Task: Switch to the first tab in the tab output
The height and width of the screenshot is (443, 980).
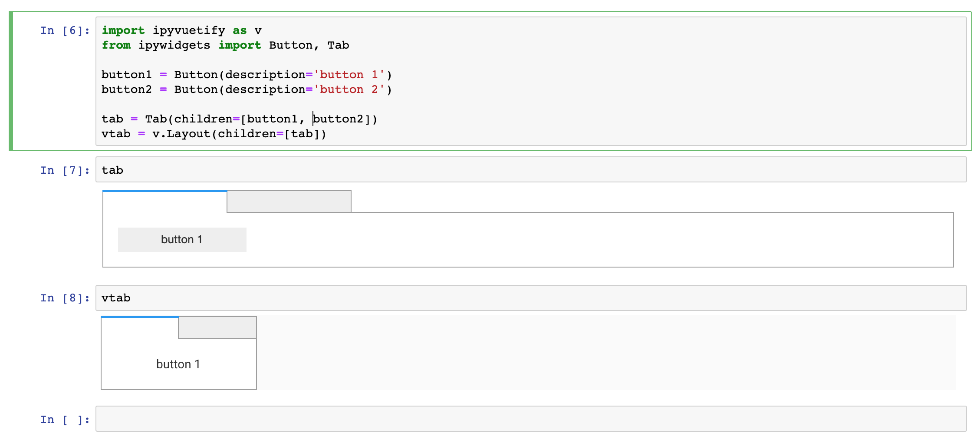Action: click(164, 202)
